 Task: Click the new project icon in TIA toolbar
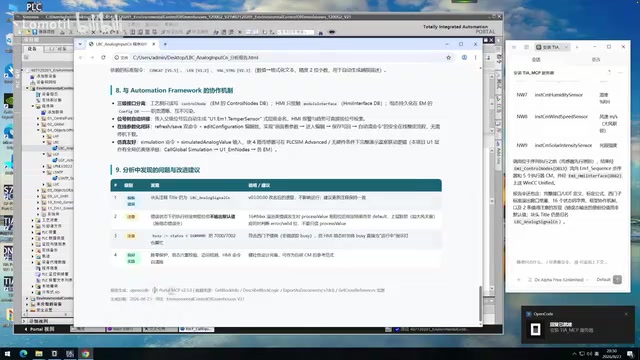point(20,32)
